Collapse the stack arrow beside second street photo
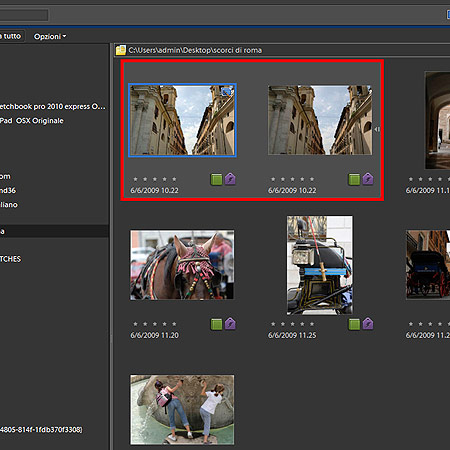This screenshot has width=450, height=450. click(377, 129)
